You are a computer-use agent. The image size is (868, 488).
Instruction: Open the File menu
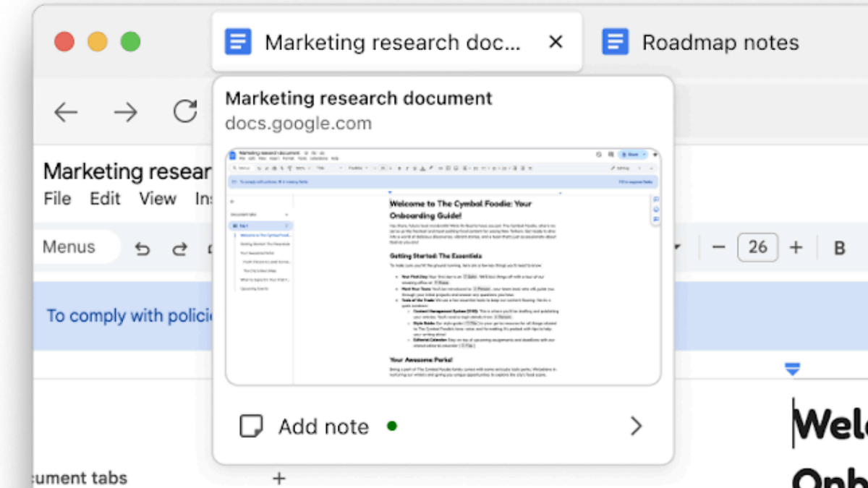57,199
